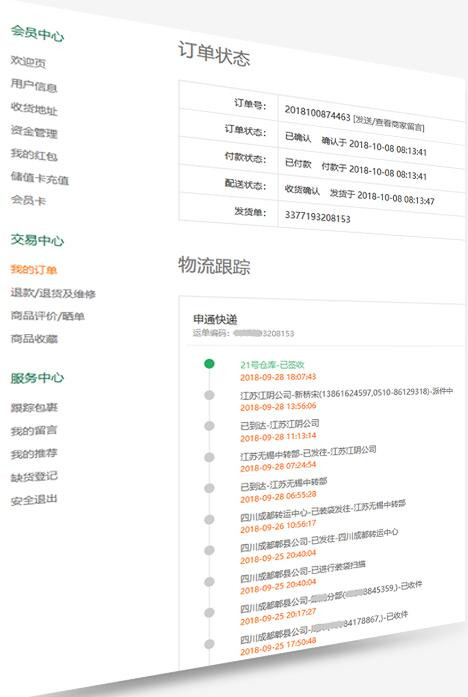Image resolution: width=468 pixels, height=697 pixels.
Task: Select 资金管理 in sidebar
Action: pyautogui.click(x=34, y=132)
